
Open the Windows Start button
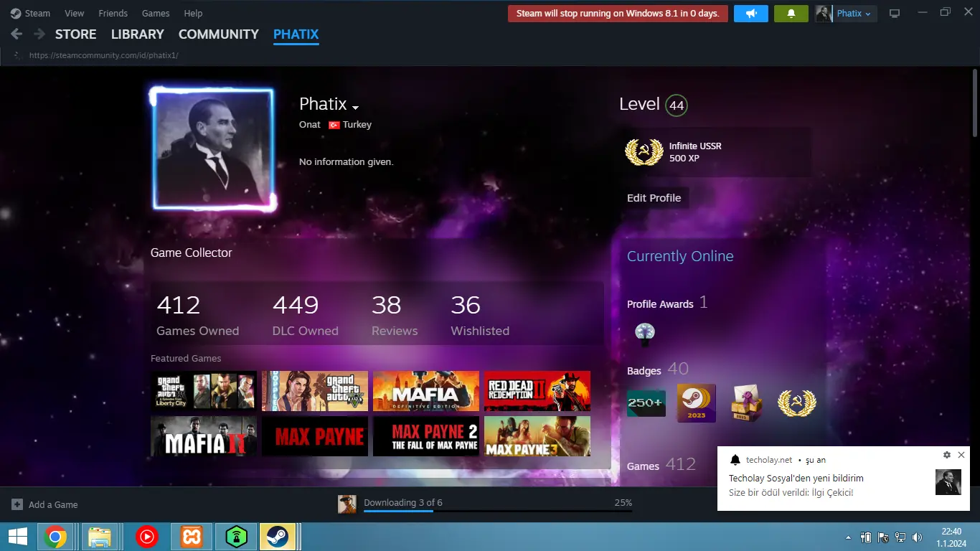(x=17, y=536)
